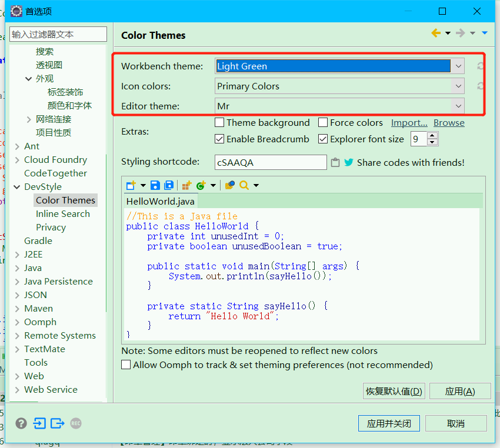Open the Workbench theme dropdown
The height and width of the screenshot is (448, 500).
458,66
